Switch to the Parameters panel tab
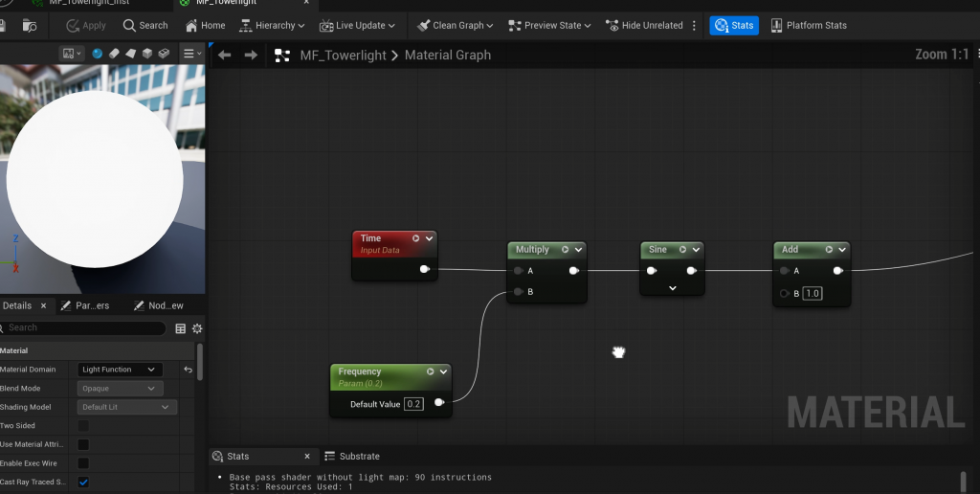This screenshot has height=494, width=980. pyautogui.click(x=86, y=305)
